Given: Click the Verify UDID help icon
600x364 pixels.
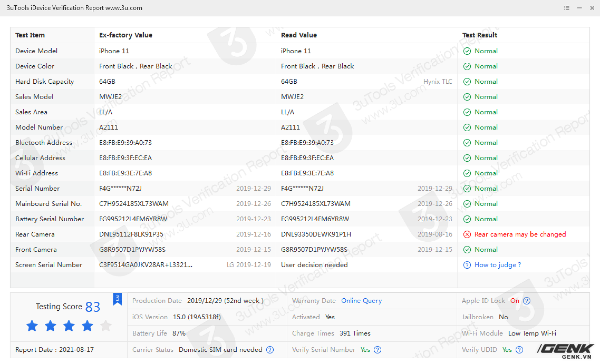Looking at the screenshot, I should [519, 350].
